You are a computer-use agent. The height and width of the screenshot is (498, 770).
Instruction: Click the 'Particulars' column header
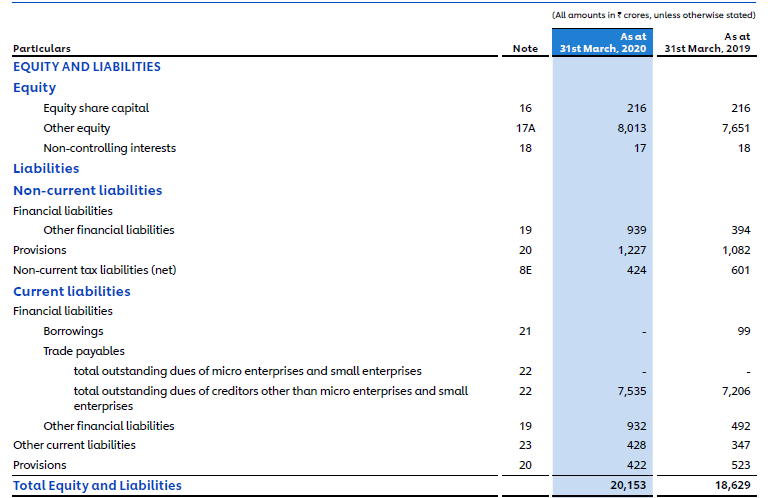[x=41, y=49]
